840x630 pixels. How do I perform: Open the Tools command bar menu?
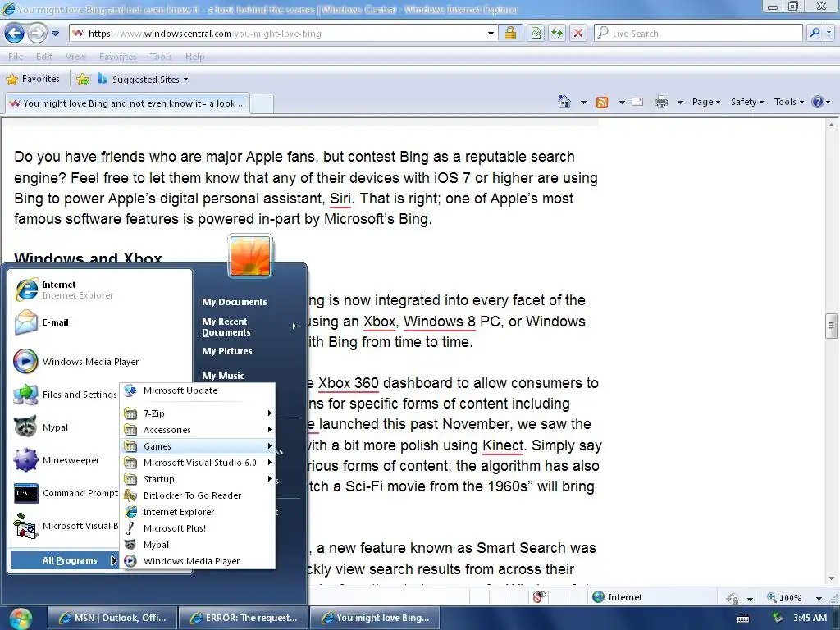[788, 102]
